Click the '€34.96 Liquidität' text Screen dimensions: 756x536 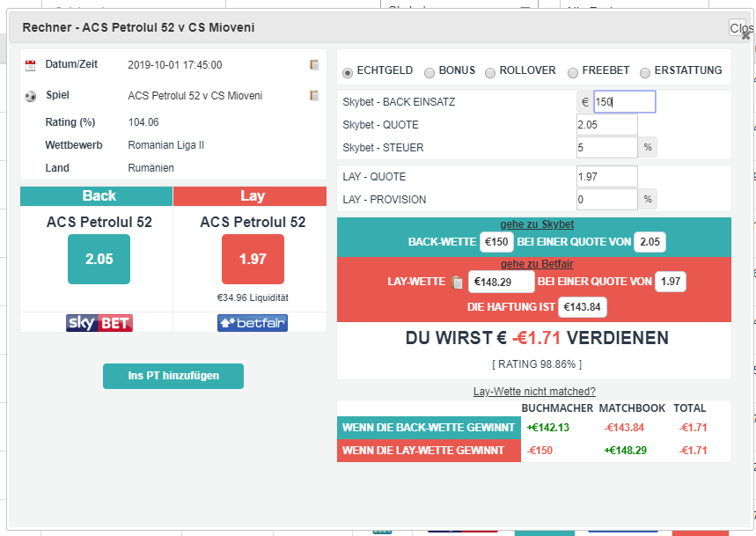[253, 297]
